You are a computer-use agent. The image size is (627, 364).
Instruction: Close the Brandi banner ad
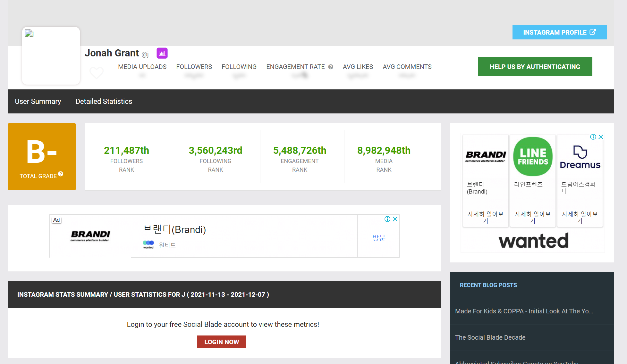tap(395, 219)
